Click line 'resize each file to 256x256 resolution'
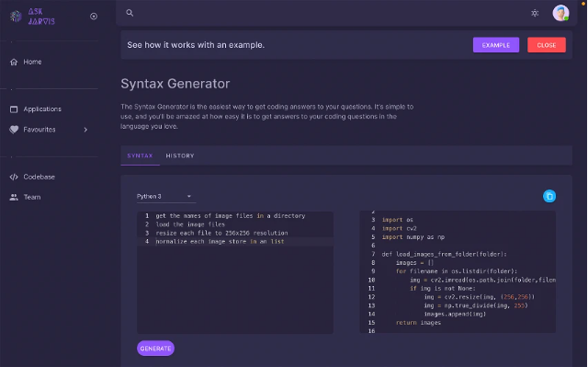588x367 pixels. pos(221,233)
